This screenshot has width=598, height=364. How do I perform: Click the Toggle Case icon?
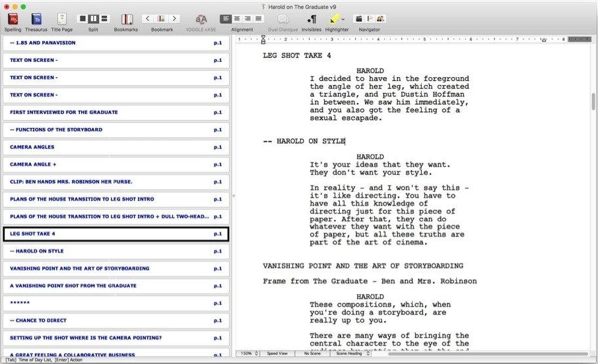[201, 19]
